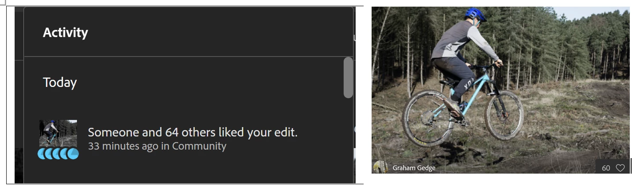Click the fourth liker avatar circle
The width and height of the screenshot is (644, 190).
(x=63, y=154)
